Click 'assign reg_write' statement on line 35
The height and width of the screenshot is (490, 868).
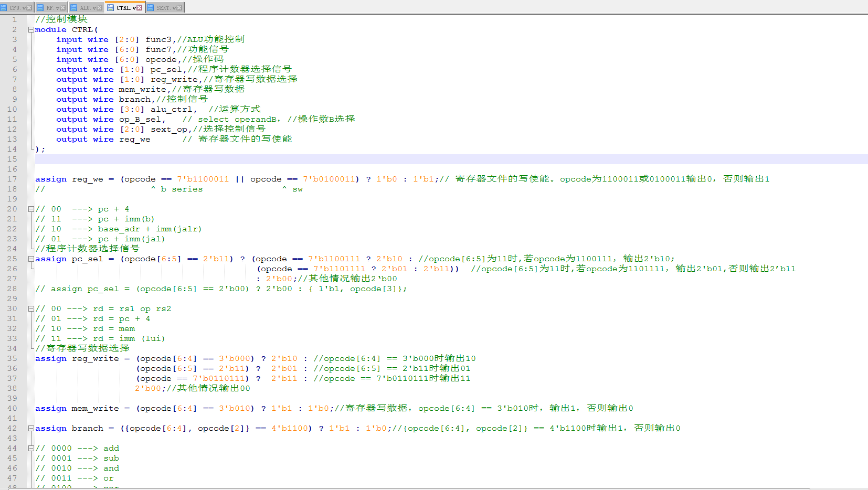coord(77,359)
